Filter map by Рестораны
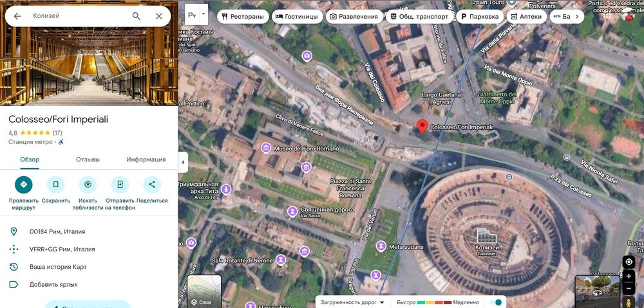The image size is (644, 308). pos(243,17)
